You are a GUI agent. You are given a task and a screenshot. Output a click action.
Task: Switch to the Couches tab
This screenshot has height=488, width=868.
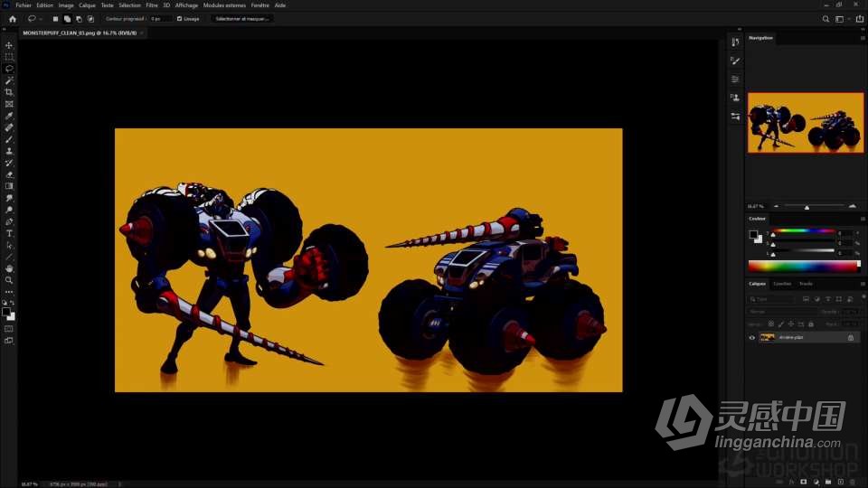tap(782, 284)
